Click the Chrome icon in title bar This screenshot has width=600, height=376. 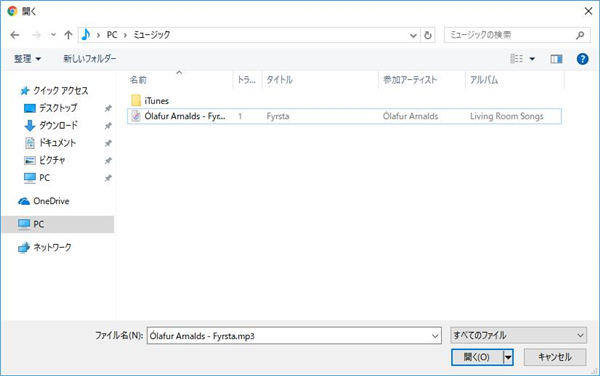[13, 11]
